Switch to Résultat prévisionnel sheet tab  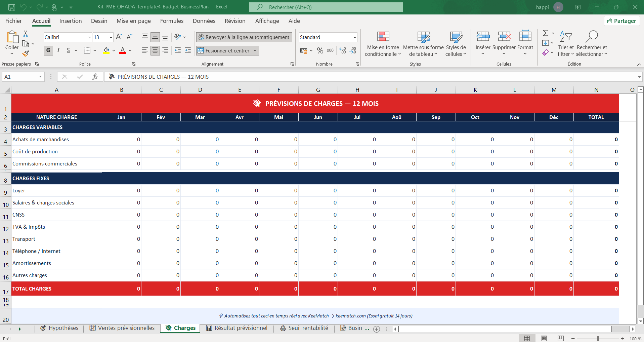click(x=237, y=328)
